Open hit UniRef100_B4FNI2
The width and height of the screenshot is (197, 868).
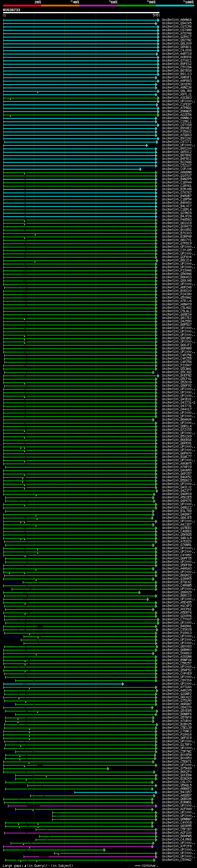[x=177, y=159]
